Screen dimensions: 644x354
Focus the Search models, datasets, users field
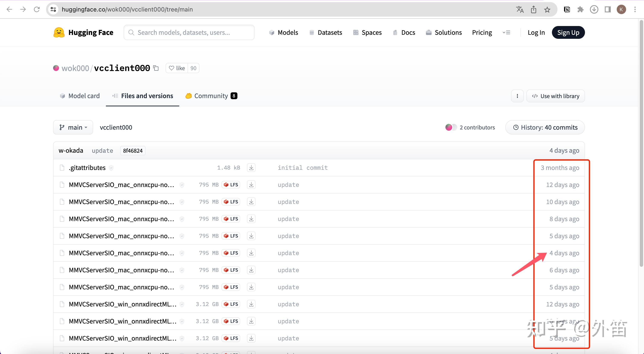coord(189,33)
